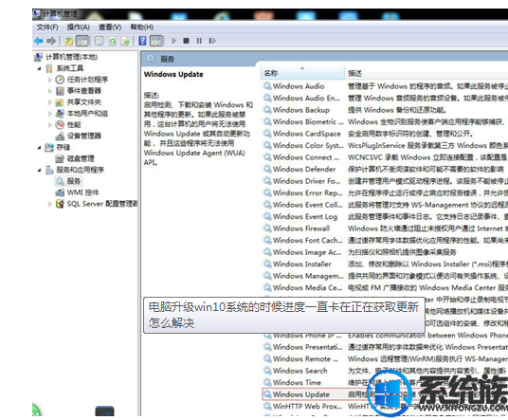Expand the 本地用户和组 node
This screenshot has width=508, height=420.
click(x=50, y=114)
